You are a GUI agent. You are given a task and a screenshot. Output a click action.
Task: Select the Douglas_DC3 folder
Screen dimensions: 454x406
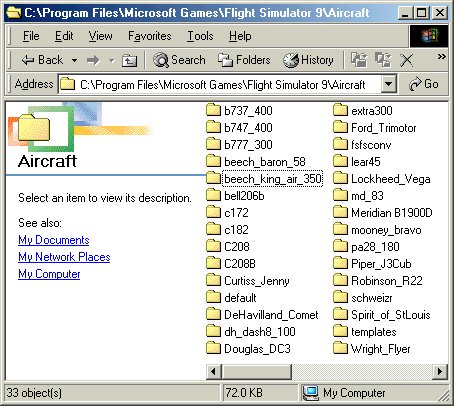(x=248, y=349)
